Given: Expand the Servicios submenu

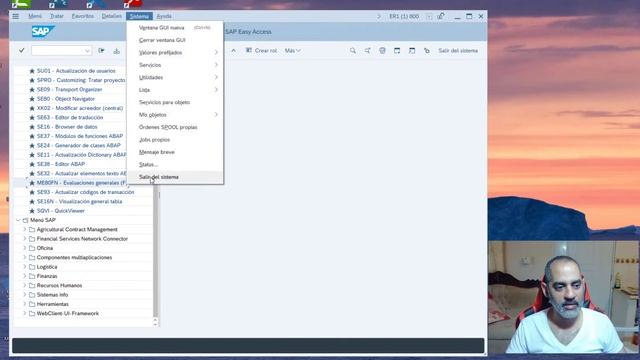Looking at the screenshot, I should point(175,65).
